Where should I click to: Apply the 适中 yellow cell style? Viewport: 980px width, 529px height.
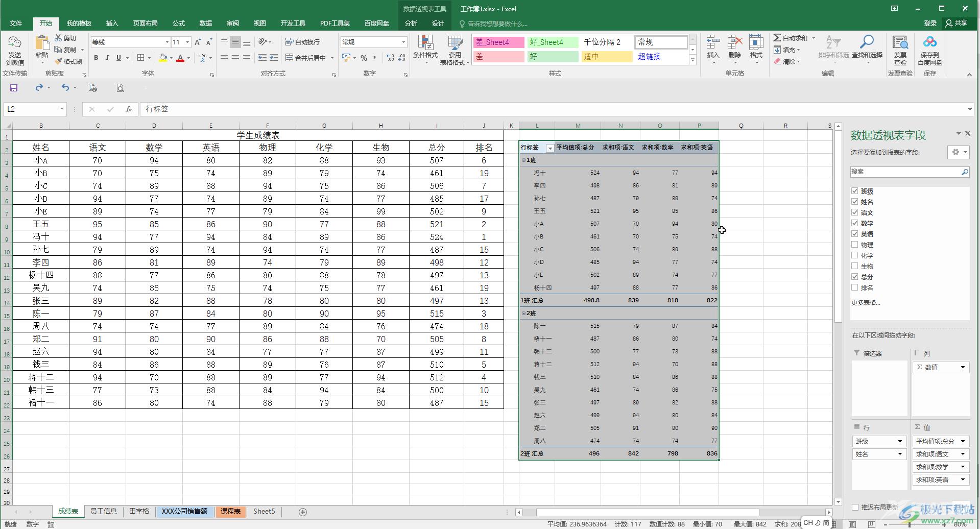coord(607,56)
